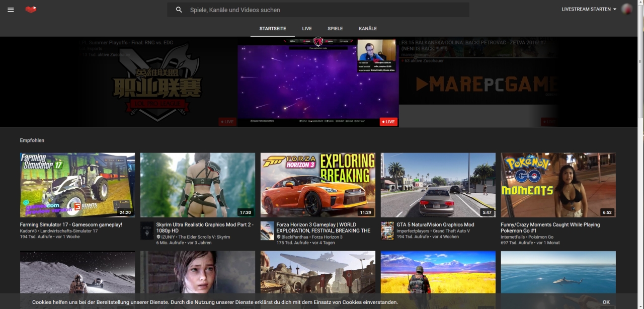Click 17:30 duration badge on Skyrim video
Screen dimensions: 644x309
click(x=245, y=212)
